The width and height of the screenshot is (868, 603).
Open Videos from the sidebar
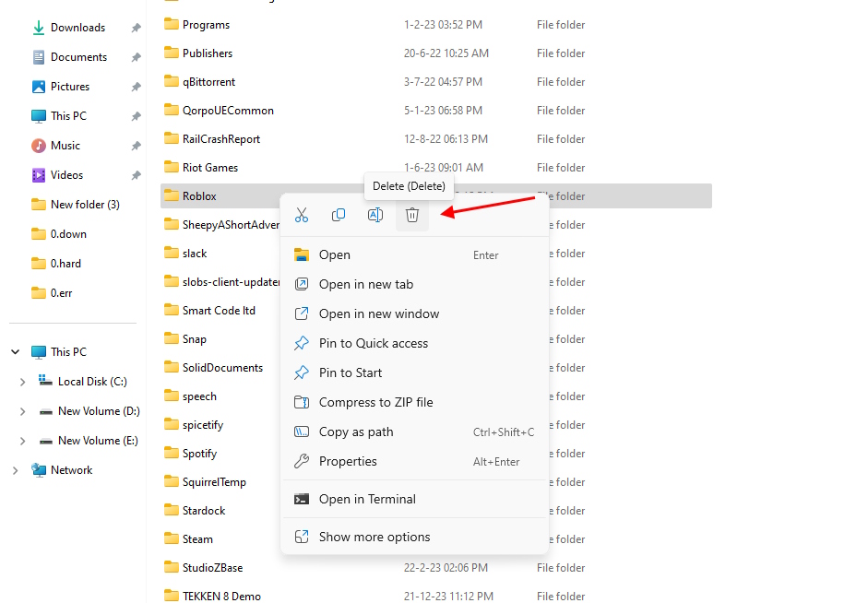coord(66,174)
